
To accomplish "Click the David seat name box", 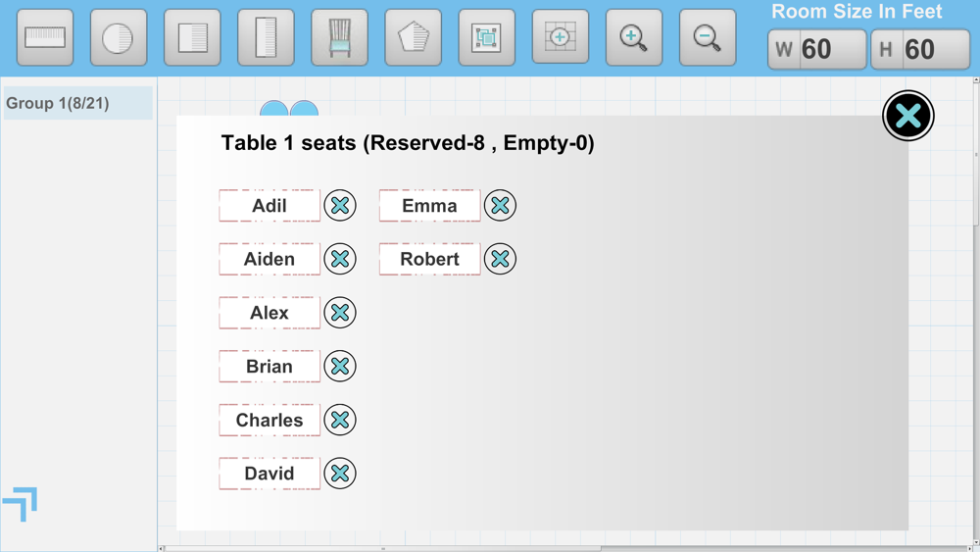I will 269,474.
